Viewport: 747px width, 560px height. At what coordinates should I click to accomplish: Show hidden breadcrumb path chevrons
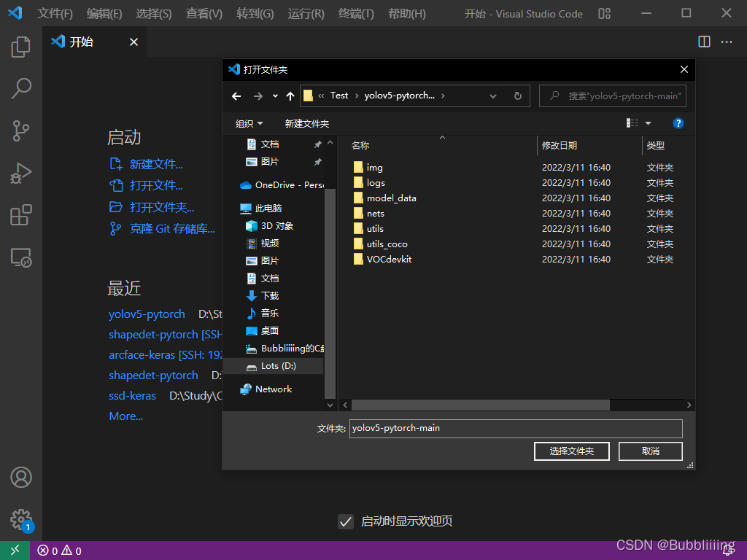321,96
